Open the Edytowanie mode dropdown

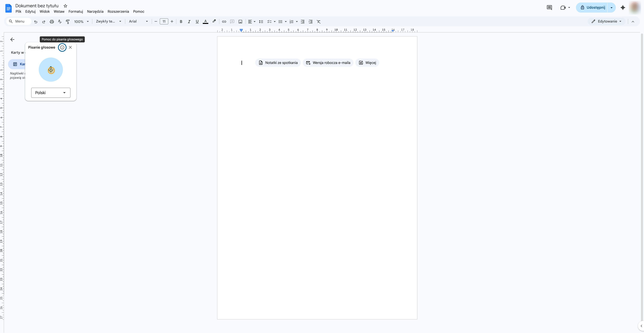(x=607, y=22)
